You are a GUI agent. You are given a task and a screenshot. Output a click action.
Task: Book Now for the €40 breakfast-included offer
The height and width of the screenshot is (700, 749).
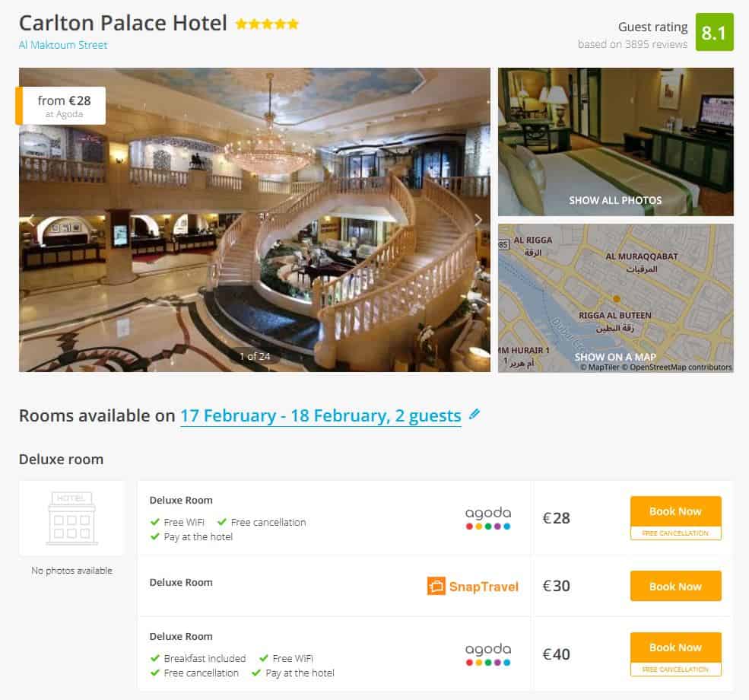[x=675, y=647]
